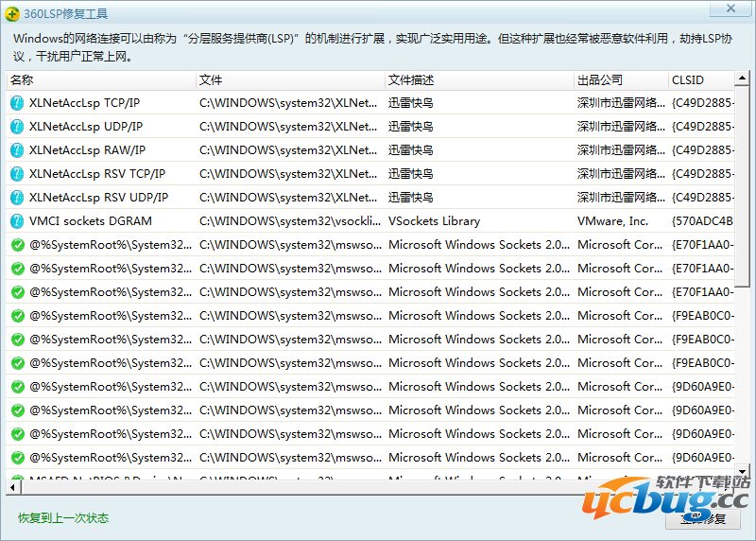Click the green checkmark of the first @%SystemRoot% row
The image size is (756, 541).
(17, 245)
